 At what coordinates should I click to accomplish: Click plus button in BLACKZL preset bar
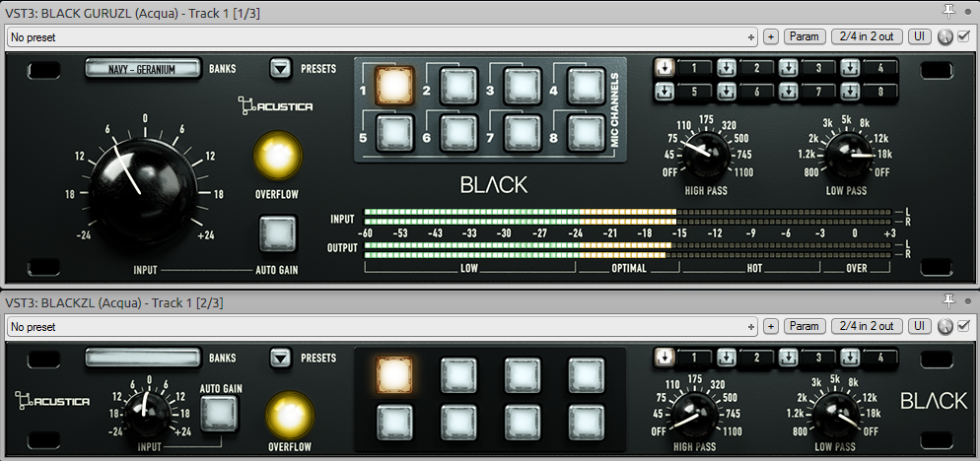point(771,327)
